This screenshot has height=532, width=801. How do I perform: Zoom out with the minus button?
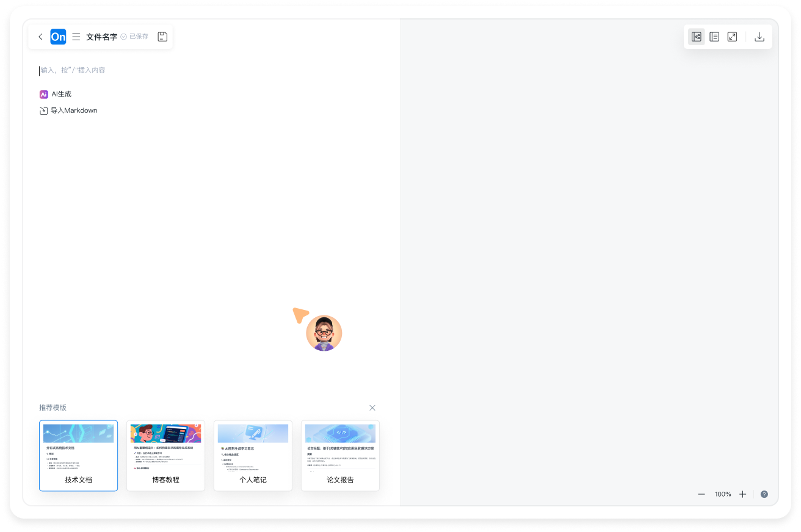tap(701, 494)
